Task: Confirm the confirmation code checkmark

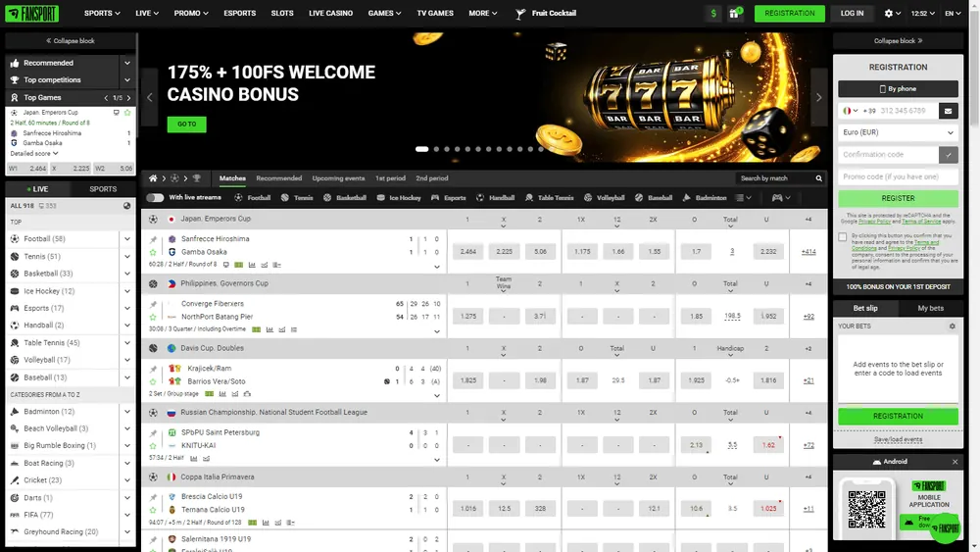Action: [948, 154]
